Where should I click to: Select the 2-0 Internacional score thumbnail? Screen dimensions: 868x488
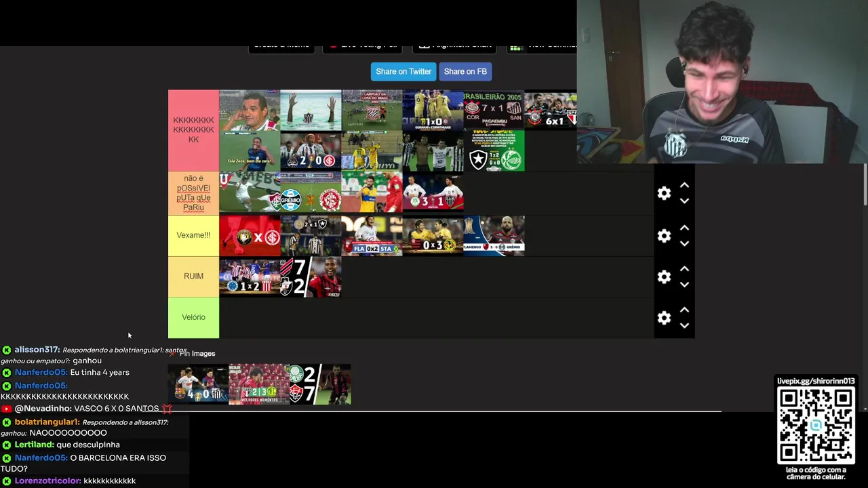311,150
